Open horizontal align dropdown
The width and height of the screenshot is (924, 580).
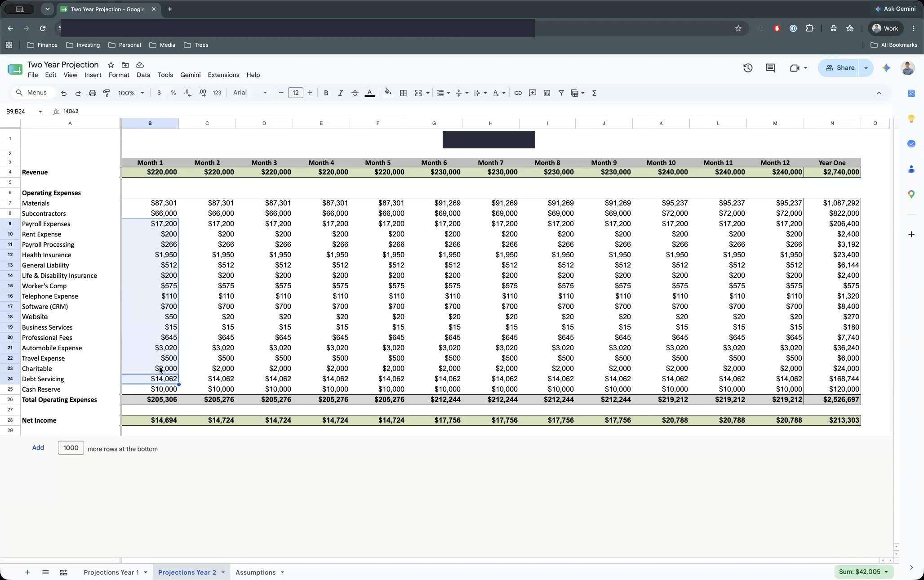pyautogui.click(x=444, y=93)
